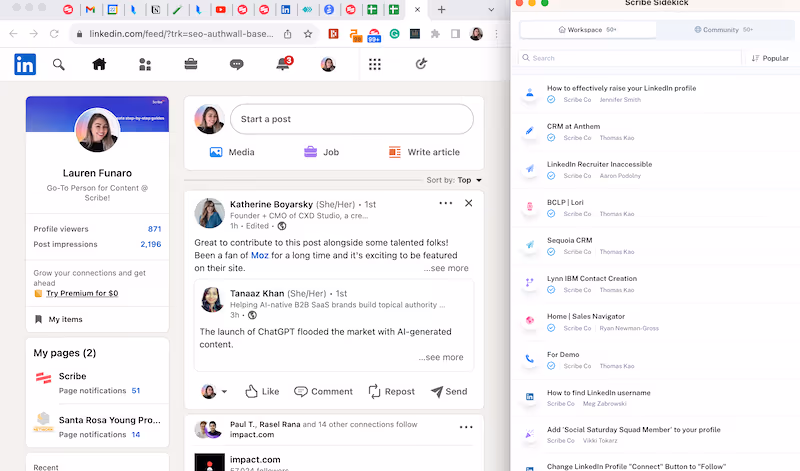Select Community tab in Scribe Sidekick
Image resolution: width=800 pixels, height=471 pixels.
[x=723, y=30]
